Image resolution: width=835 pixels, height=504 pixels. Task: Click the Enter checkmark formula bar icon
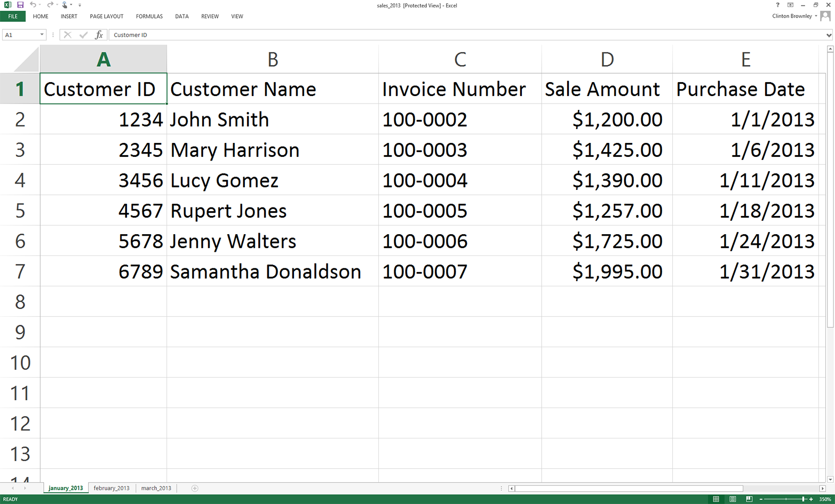[x=83, y=35]
